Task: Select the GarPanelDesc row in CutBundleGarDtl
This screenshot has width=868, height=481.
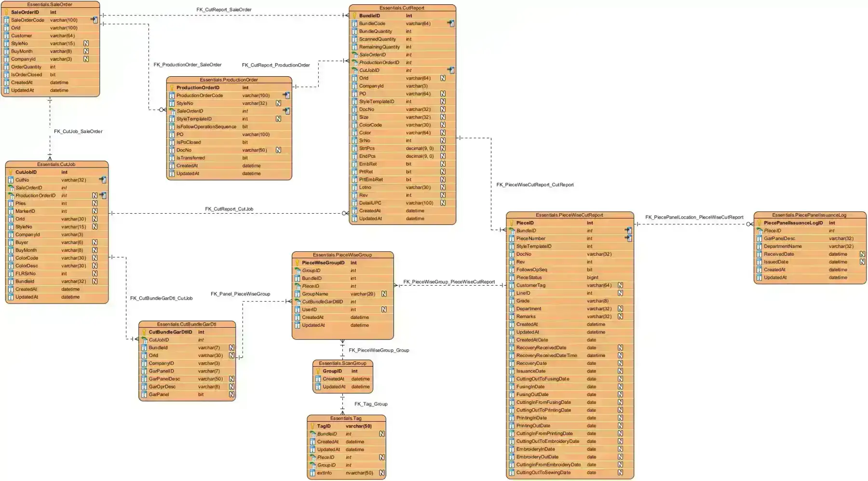Action: 187,379
